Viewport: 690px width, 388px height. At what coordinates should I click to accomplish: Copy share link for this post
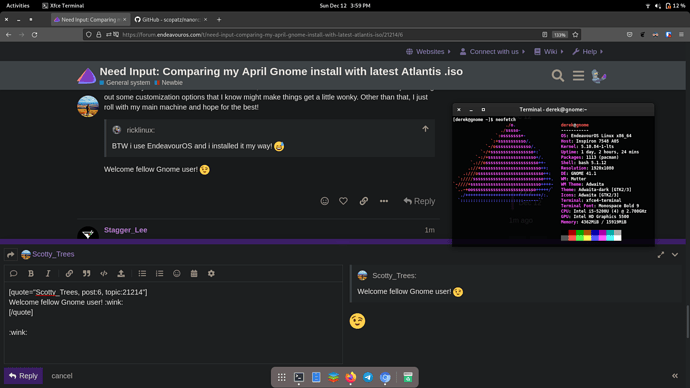pyautogui.click(x=363, y=201)
